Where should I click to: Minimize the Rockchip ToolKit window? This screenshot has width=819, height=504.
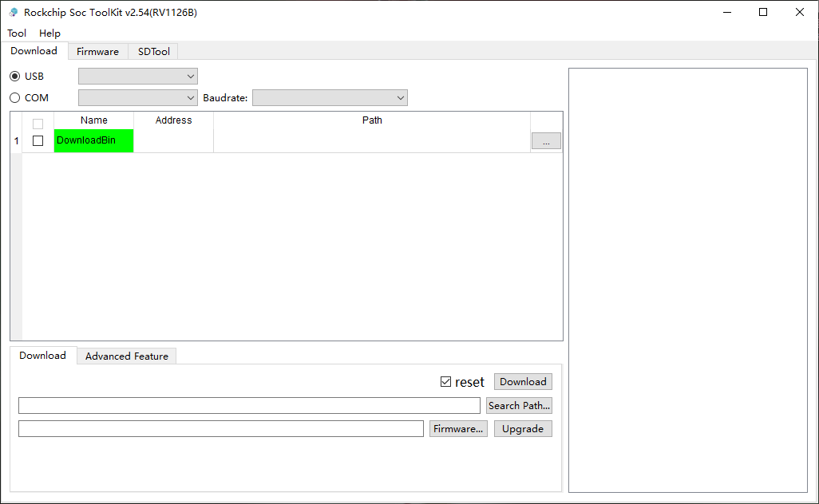point(727,12)
